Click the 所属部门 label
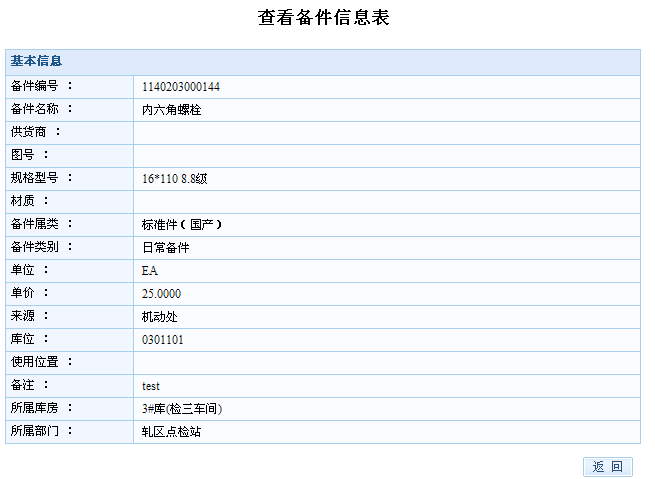This screenshot has height=479, width=655. click(x=35, y=430)
